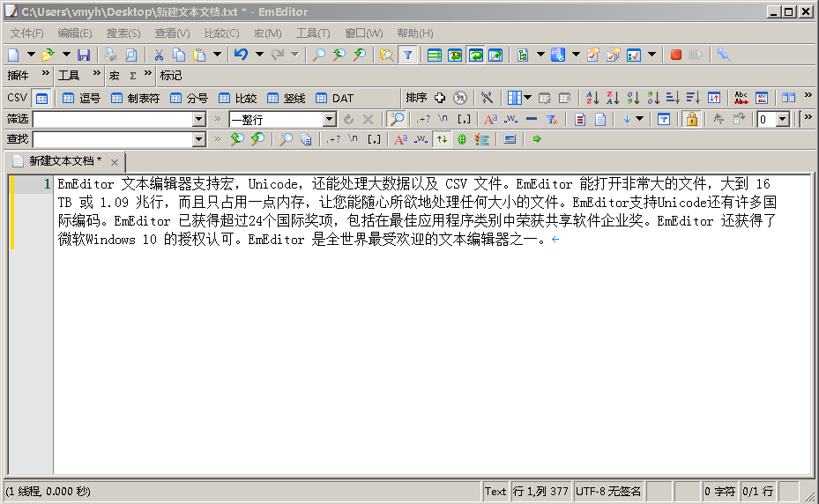Click the Copy icon in the toolbar
This screenshot has width=819, height=504.
pos(179,55)
